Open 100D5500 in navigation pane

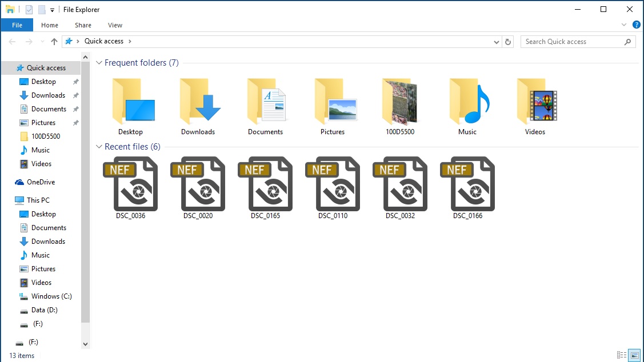(41, 136)
